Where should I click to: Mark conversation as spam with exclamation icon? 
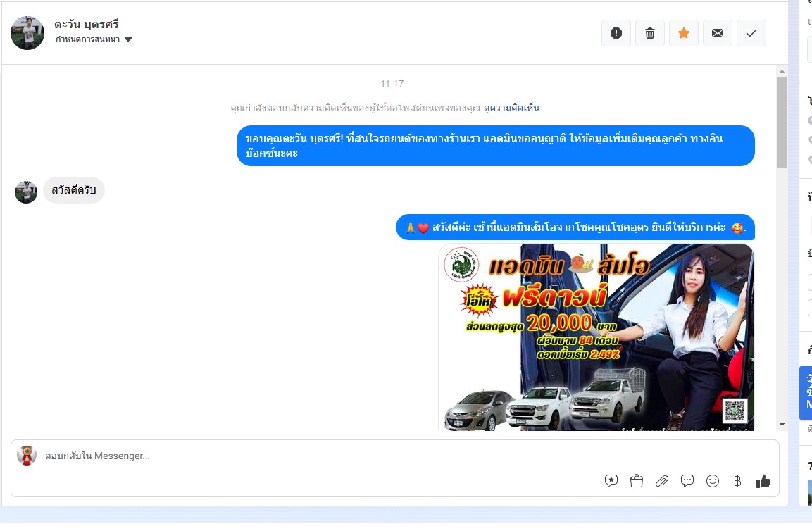click(x=616, y=33)
